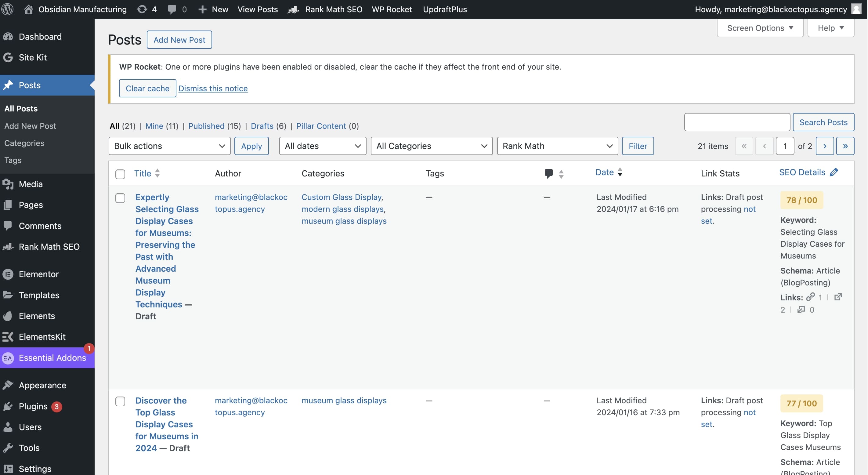
Task: Select the Discover the Top Glass post checkbox
Action: 120,401
